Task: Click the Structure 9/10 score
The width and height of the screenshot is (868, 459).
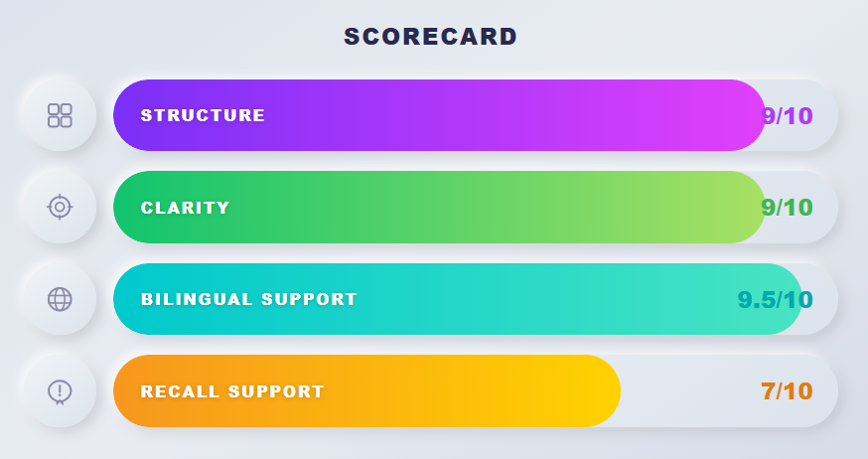Action: (x=788, y=115)
